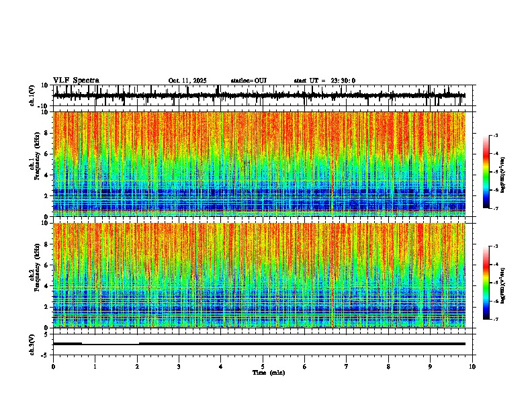532x411 pixels.
Task: Click the "ch.1(V)" waveform axis label
Action: [x=32, y=95]
